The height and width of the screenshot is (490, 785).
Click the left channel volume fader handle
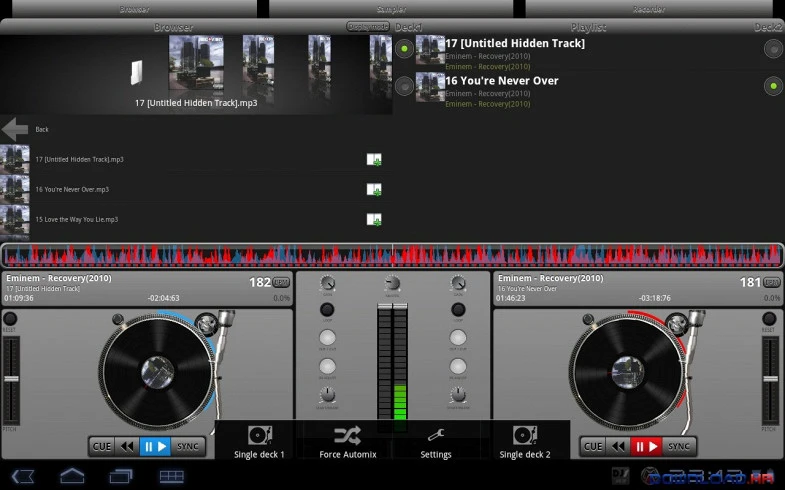tap(384, 306)
